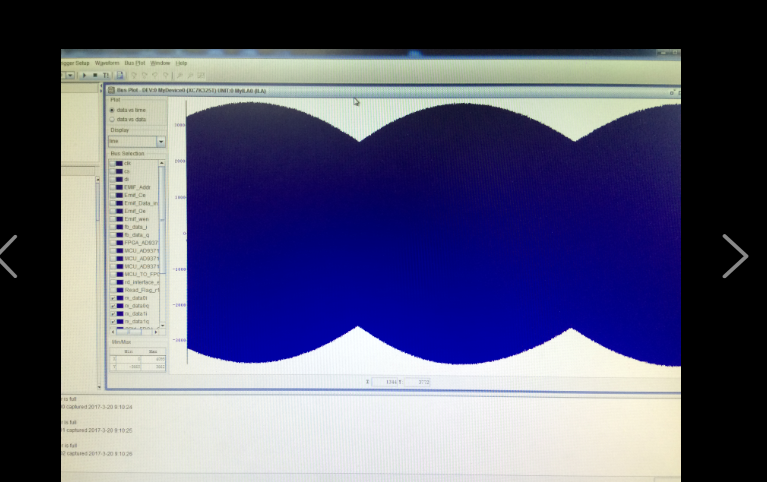
Task: Open the Window menu
Action: pyautogui.click(x=160, y=63)
